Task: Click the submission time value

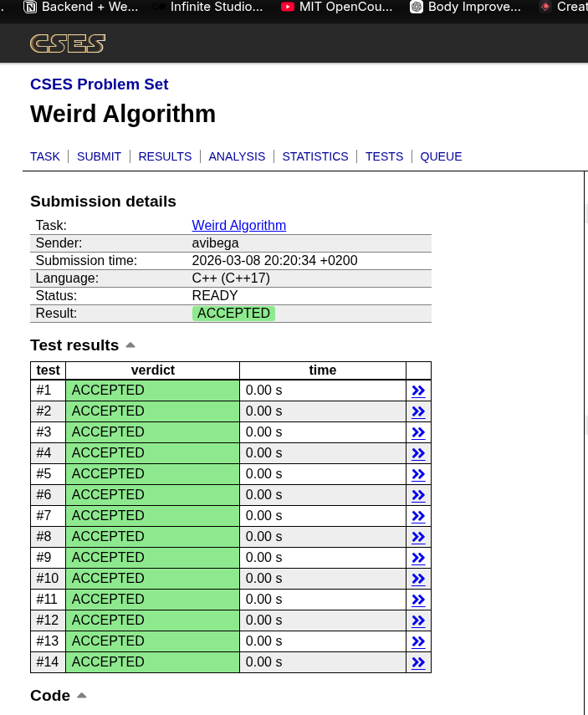Action: 274,260
